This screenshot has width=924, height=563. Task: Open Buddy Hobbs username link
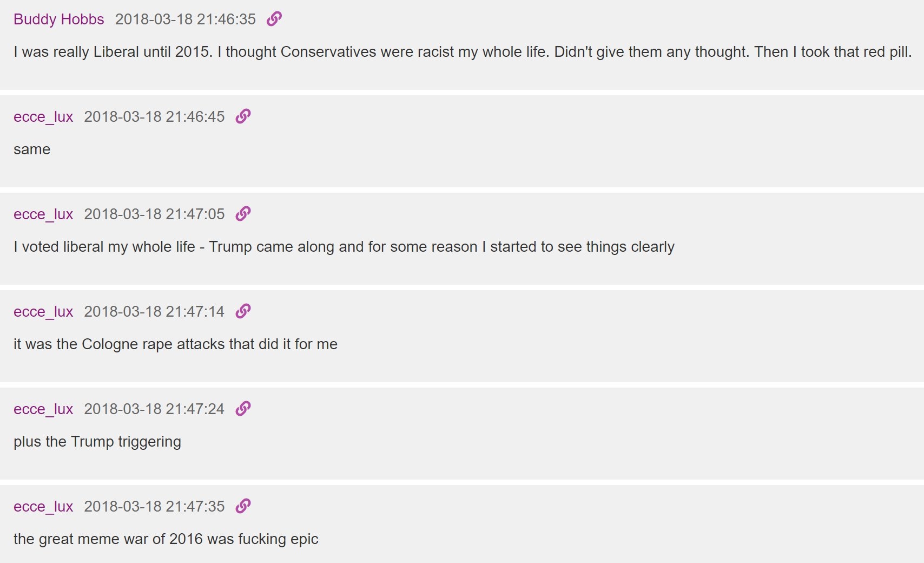[x=58, y=19]
